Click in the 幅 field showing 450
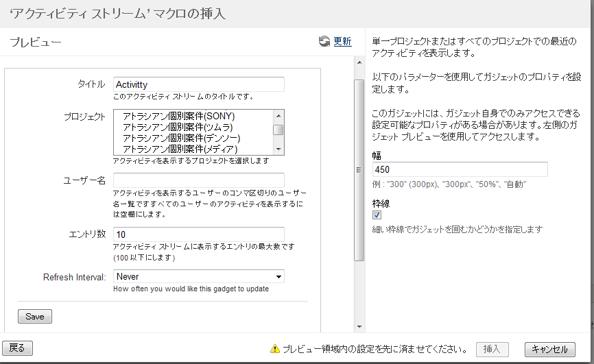 (460, 169)
